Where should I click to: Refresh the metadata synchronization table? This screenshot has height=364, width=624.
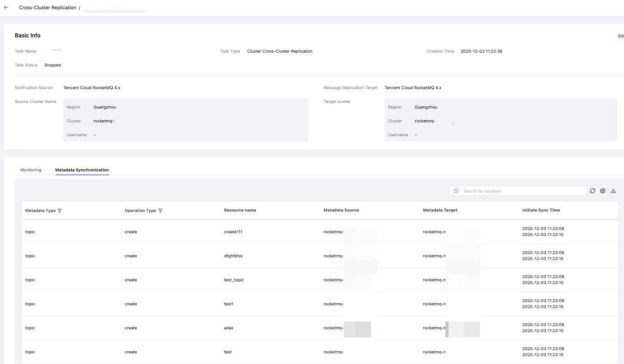click(593, 191)
